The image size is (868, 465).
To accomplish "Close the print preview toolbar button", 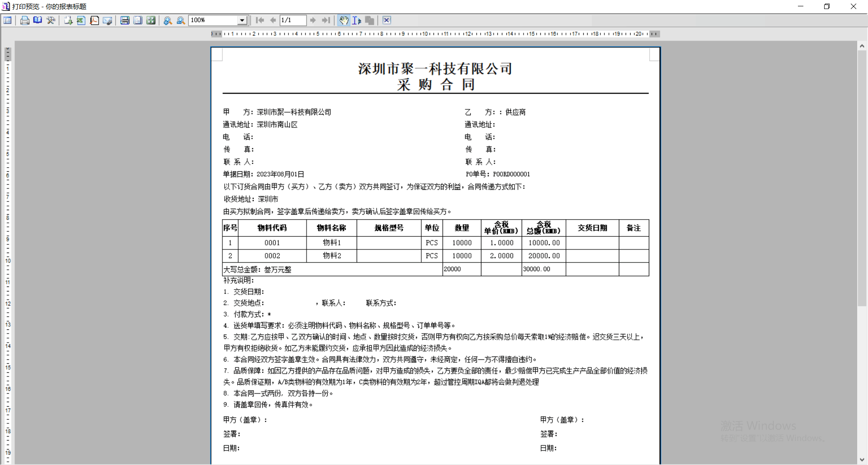I will pos(387,20).
